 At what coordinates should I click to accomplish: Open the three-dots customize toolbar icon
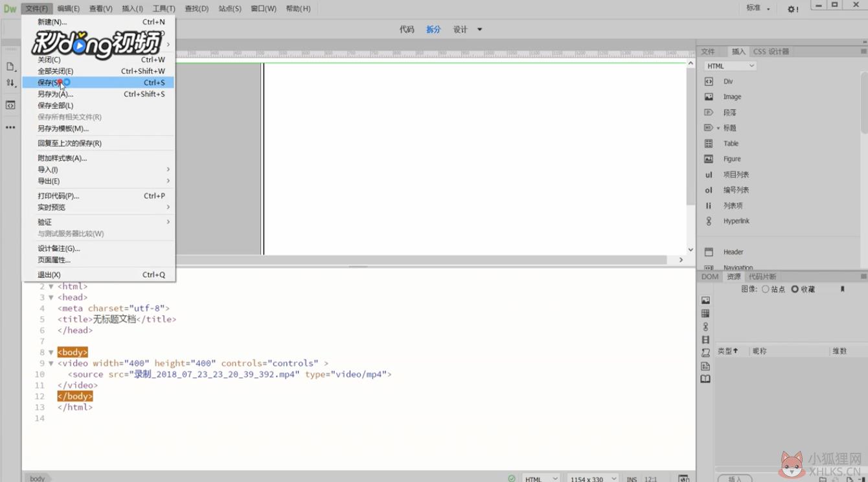pyautogui.click(x=10, y=128)
